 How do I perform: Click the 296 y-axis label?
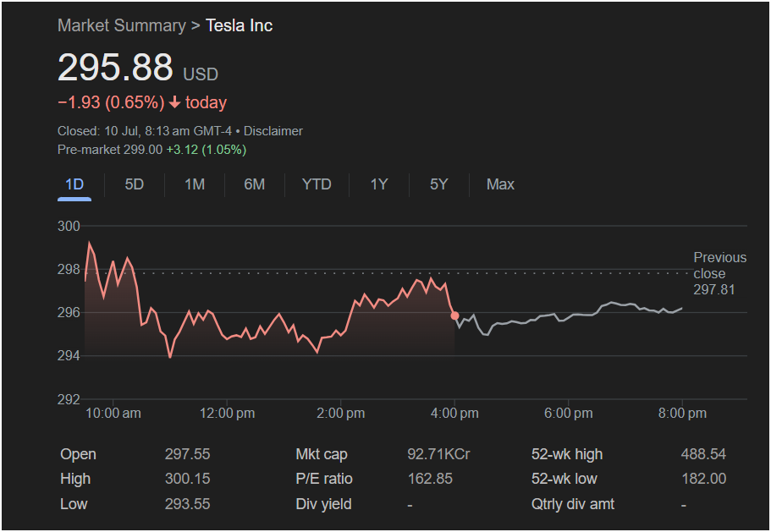pos(69,313)
